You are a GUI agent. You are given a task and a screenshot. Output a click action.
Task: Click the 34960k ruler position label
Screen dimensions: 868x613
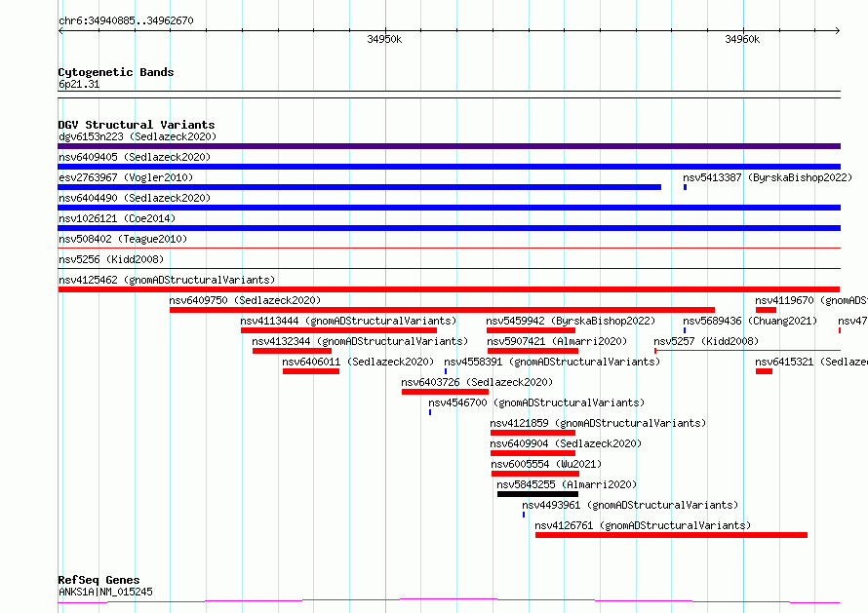click(742, 39)
